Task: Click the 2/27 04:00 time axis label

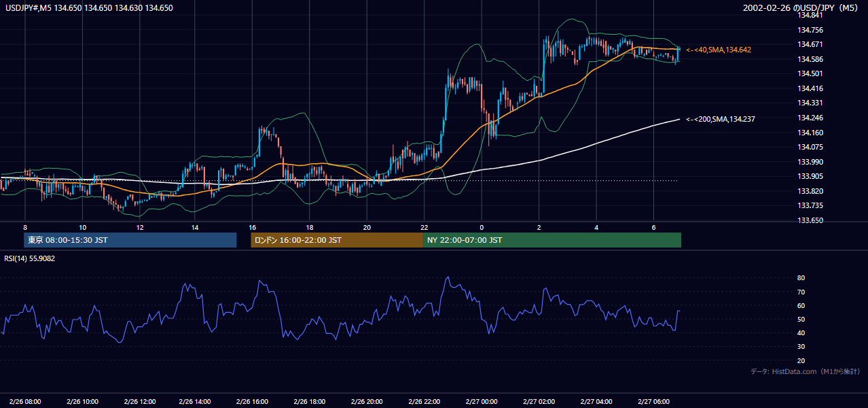Action: tap(596, 401)
